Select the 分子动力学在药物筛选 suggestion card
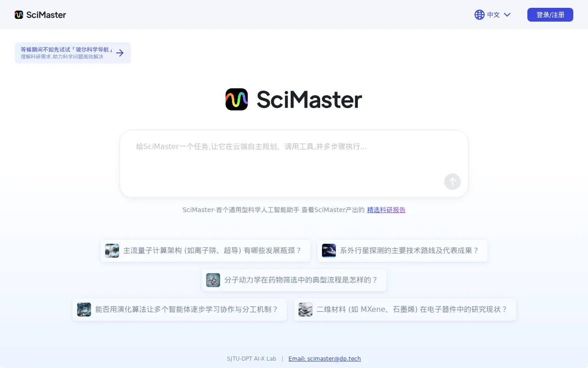This screenshot has width=588, height=368. [294, 280]
